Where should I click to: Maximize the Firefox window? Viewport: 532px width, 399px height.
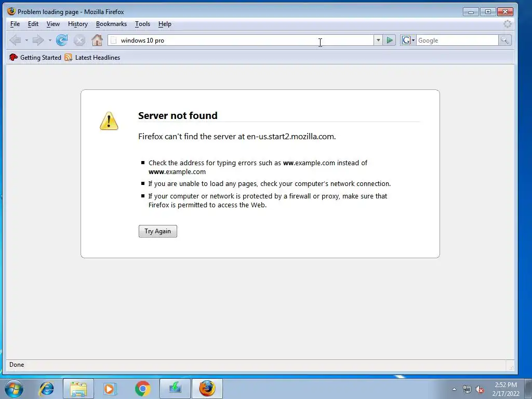[x=488, y=12]
